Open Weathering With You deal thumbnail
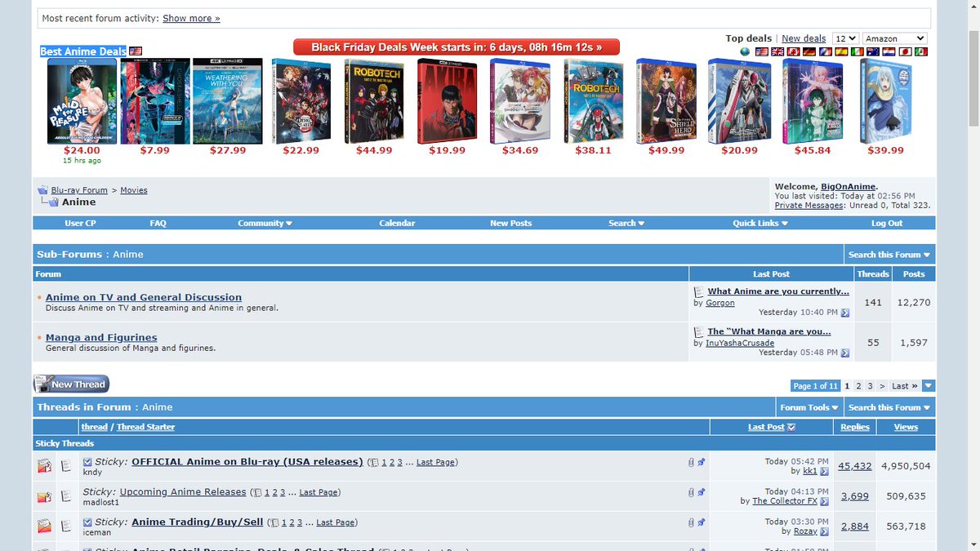 tap(227, 101)
